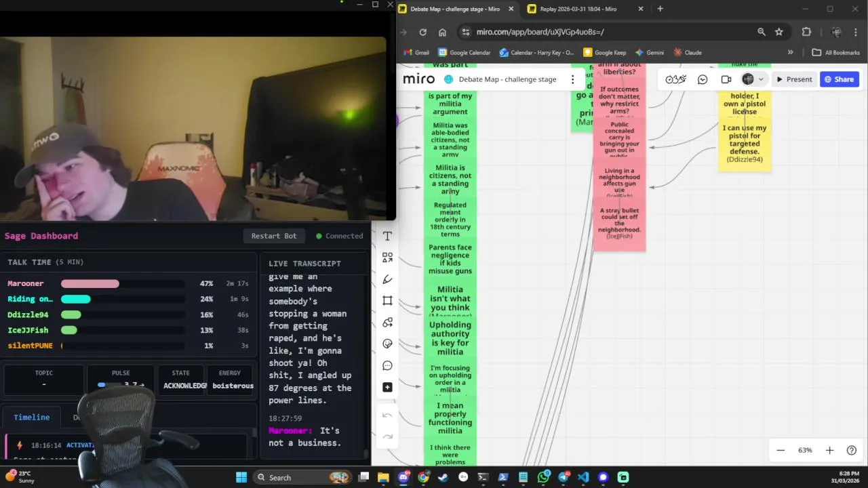Open Chrome three-dot menu
The width and height of the screenshot is (868, 488).
(856, 32)
